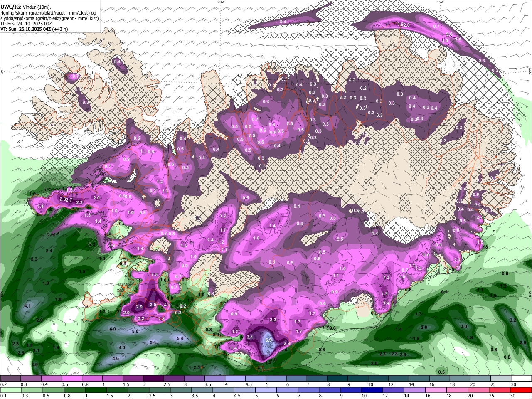
Task: Click the '3.5' label in the top legend row
Action: (207, 384)
